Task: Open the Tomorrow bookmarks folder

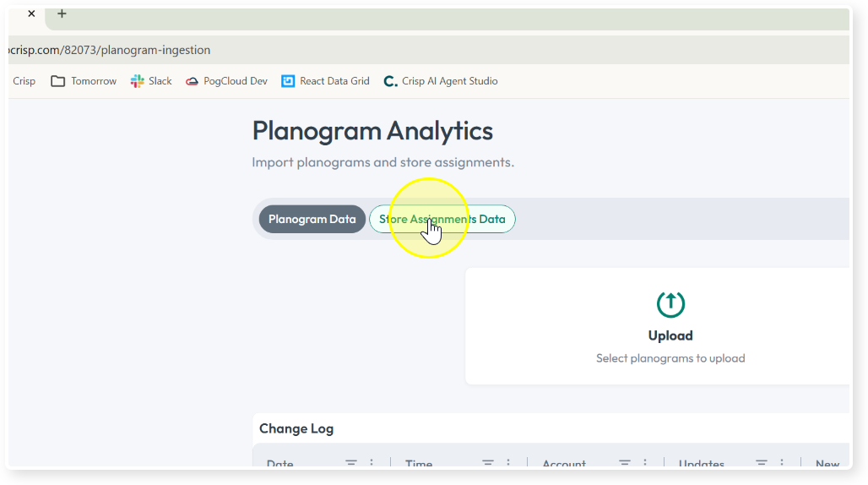Action: tap(84, 81)
